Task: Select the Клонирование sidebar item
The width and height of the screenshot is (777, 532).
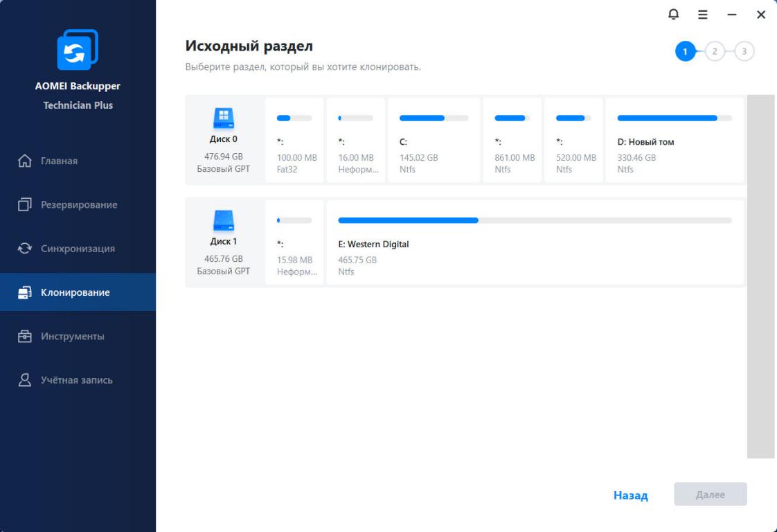Action: (78, 292)
